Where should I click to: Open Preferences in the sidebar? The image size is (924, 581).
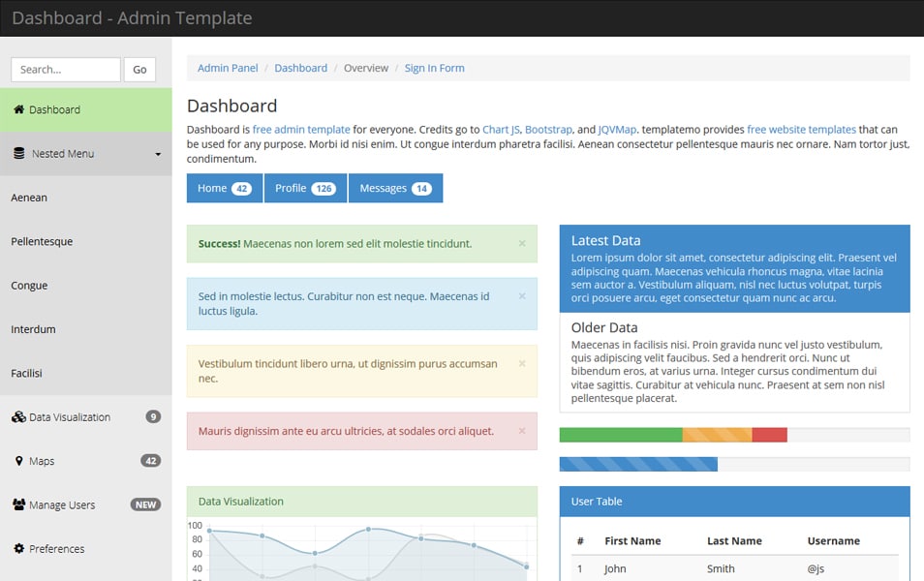pos(86,549)
